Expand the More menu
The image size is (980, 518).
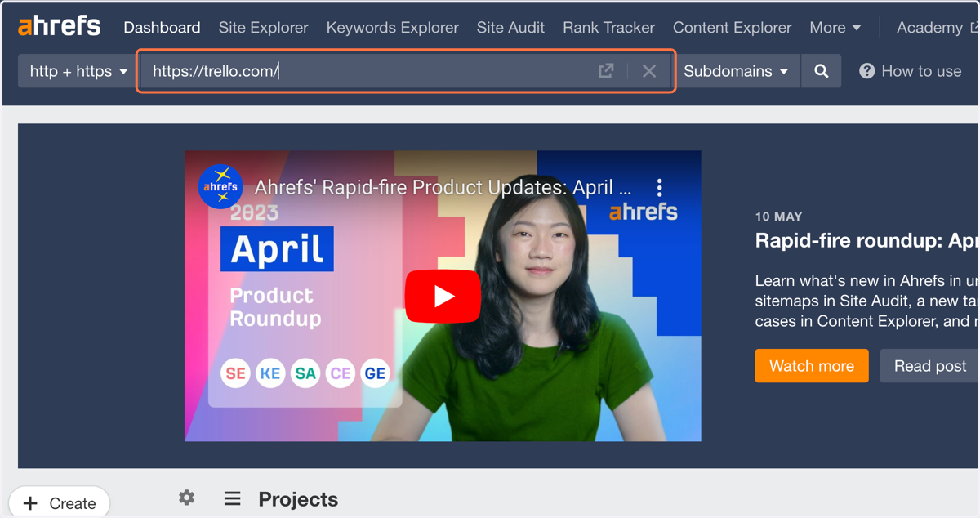(x=835, y=28)
